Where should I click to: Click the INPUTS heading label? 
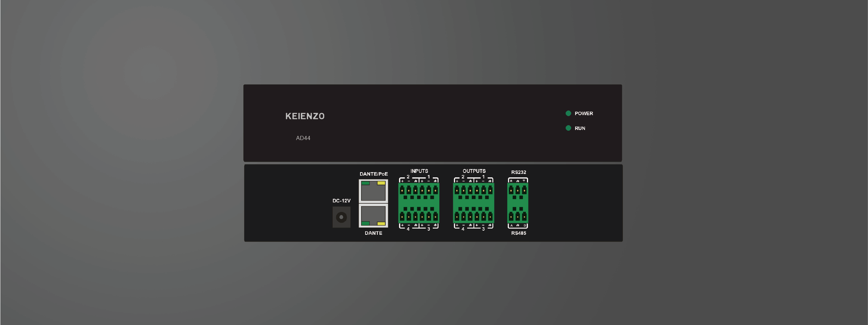coord(419,171)
